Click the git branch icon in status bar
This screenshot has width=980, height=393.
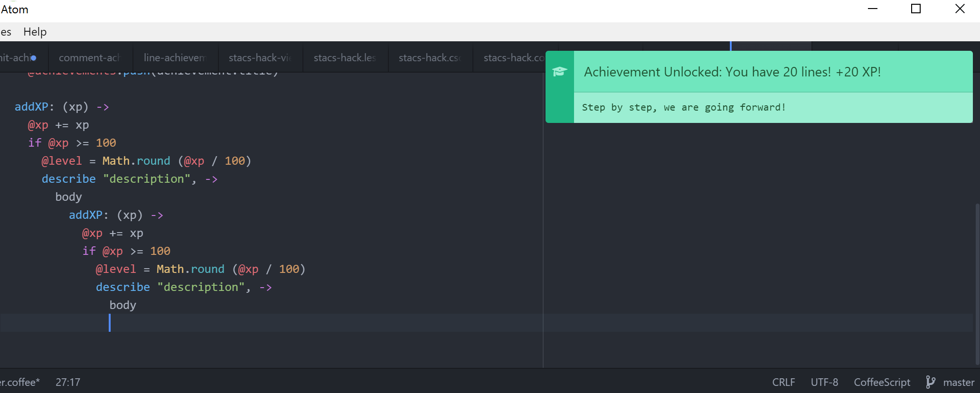(931, 382)
